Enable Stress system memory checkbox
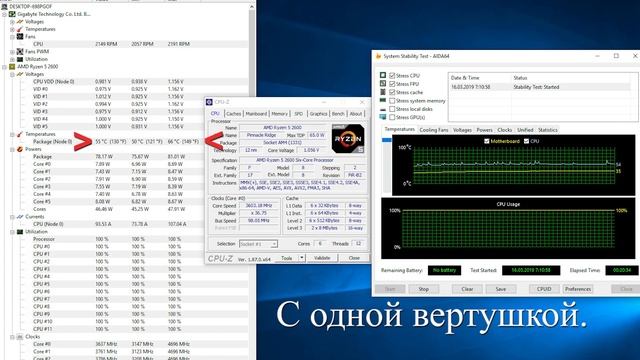The height and width of the screenshot is (360, 640). tap(392, 100)
